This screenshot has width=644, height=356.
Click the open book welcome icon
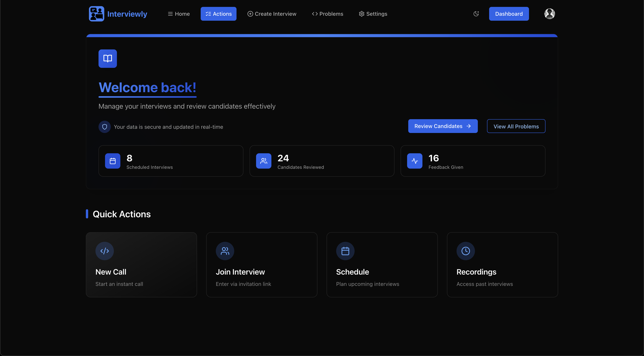pyautogui.click(x=108, y=58)
